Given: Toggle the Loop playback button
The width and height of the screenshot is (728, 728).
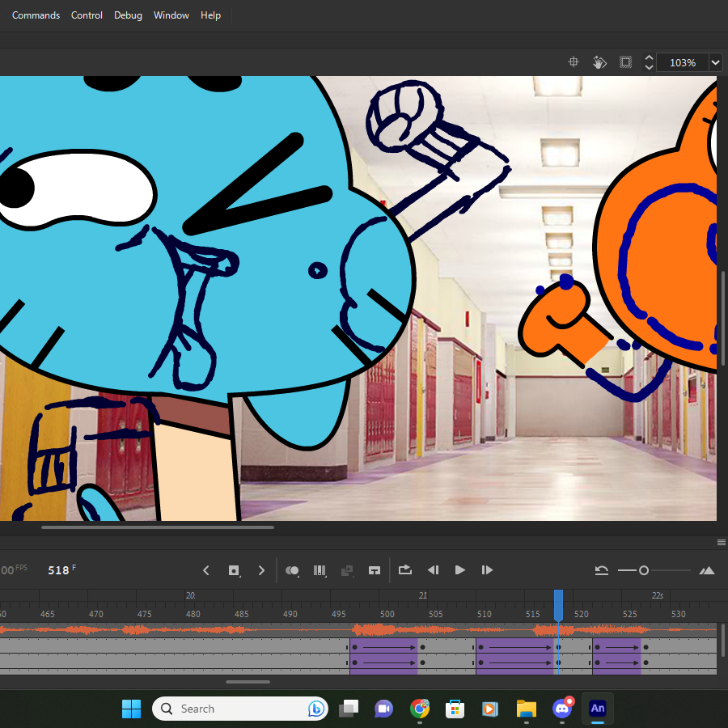Looking at the screenshot, I should click(x=405, y=569).
